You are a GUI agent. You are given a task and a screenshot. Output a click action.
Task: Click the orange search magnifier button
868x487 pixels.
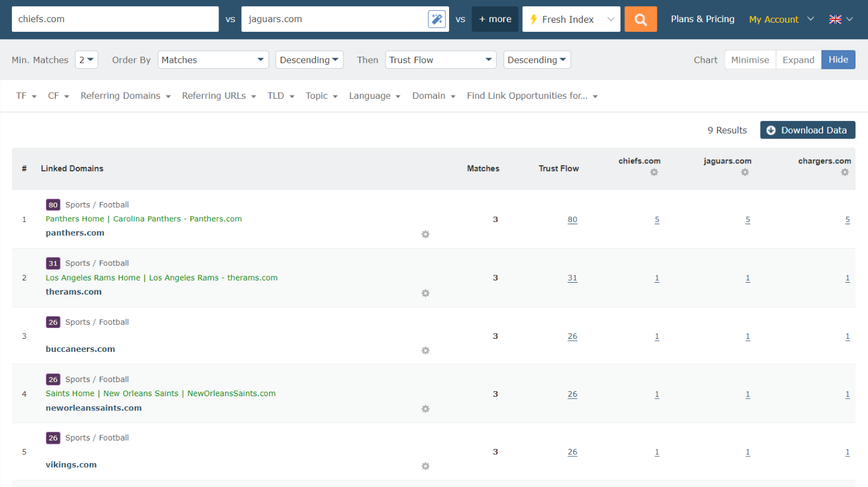pos(640,19)
